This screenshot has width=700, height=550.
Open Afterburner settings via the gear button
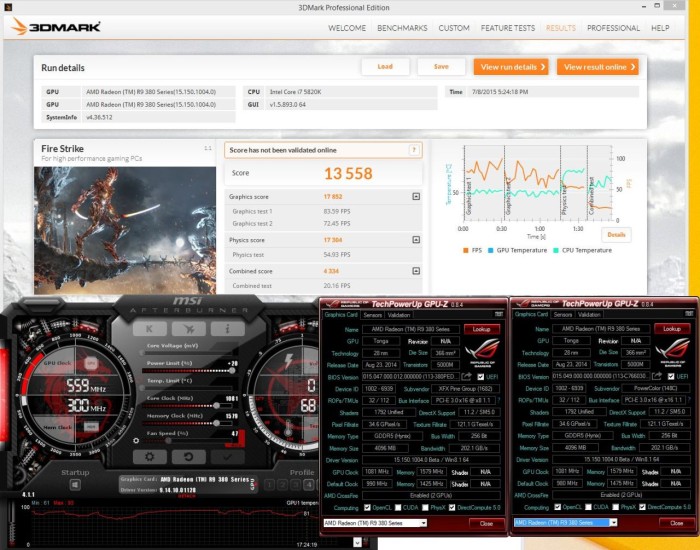(150, 456)
